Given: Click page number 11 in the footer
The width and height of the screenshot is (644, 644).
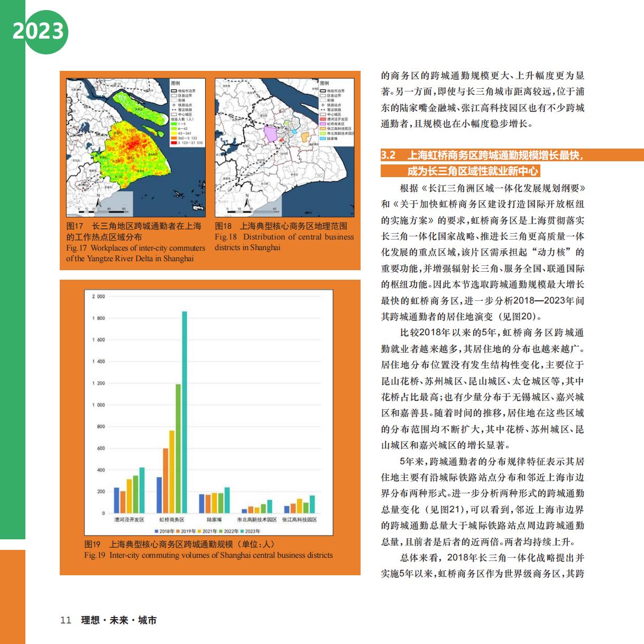Looking at the screenshot, I should 66,620.
